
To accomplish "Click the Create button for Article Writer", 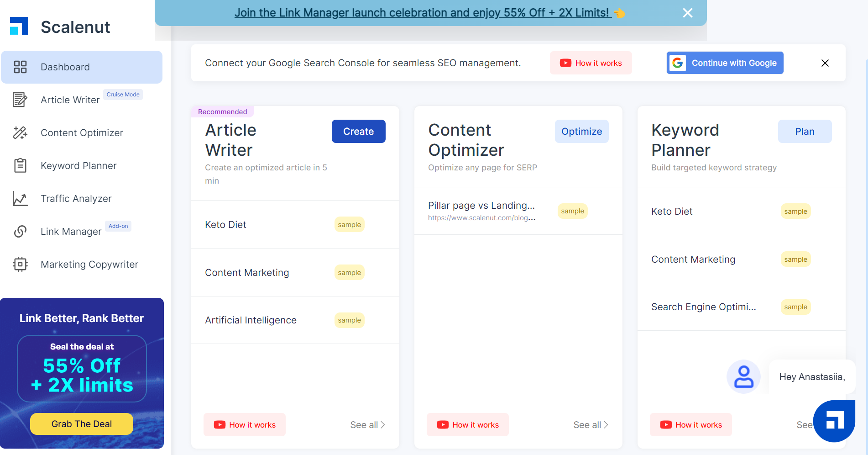I will click(359, 132).
